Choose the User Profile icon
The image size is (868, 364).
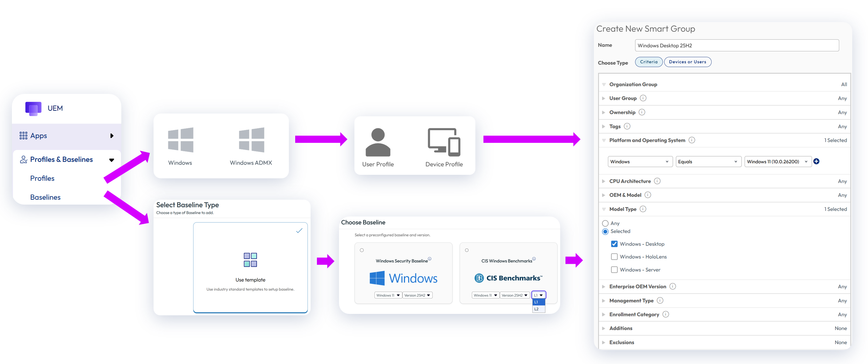click(x=378, y=142)
